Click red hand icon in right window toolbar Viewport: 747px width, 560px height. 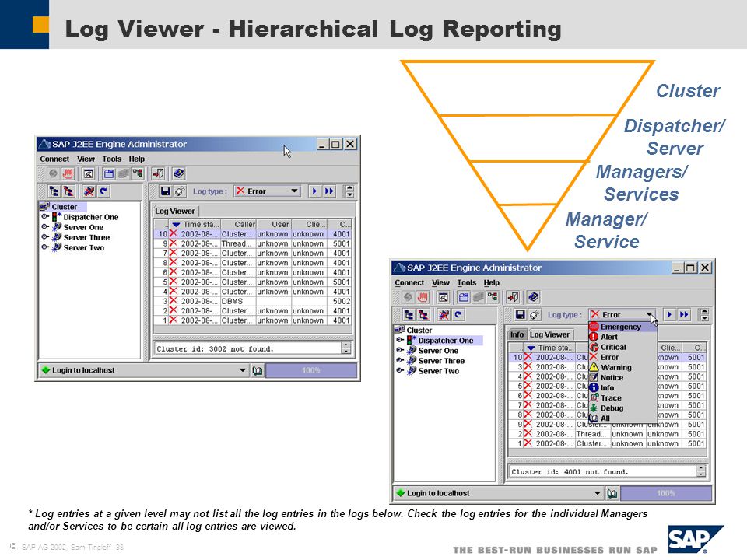tap(423, 297)
